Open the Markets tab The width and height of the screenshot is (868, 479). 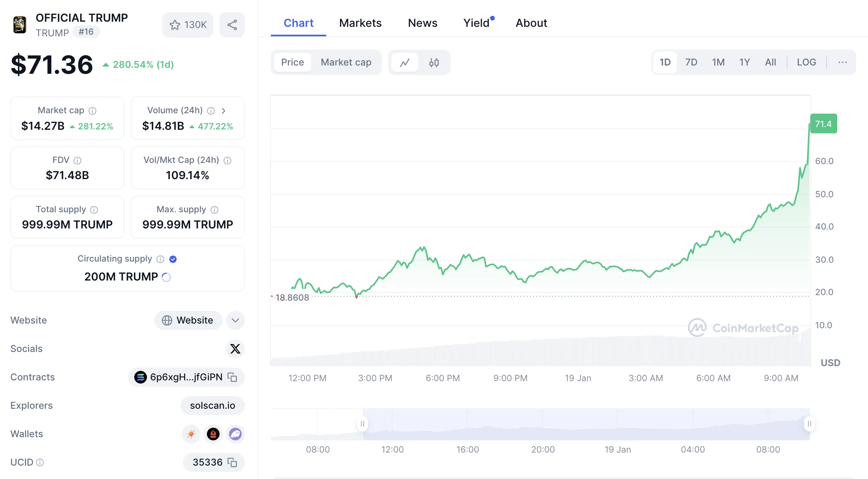pos(360,23)
